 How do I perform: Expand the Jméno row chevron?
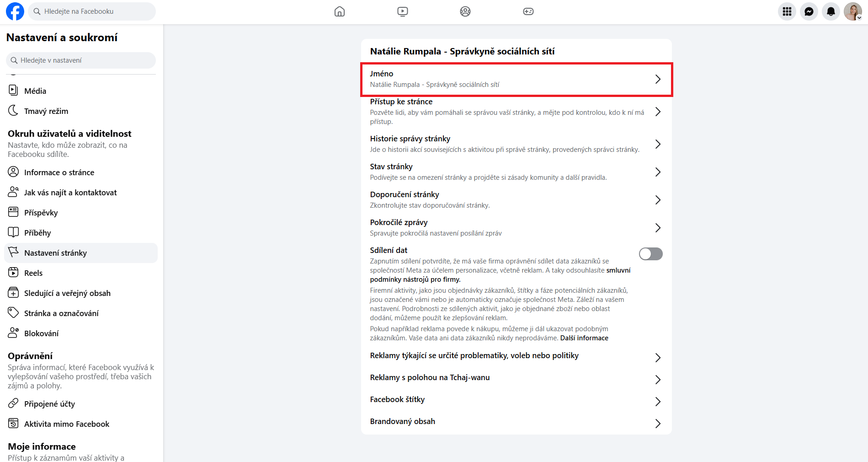[657, 79]
